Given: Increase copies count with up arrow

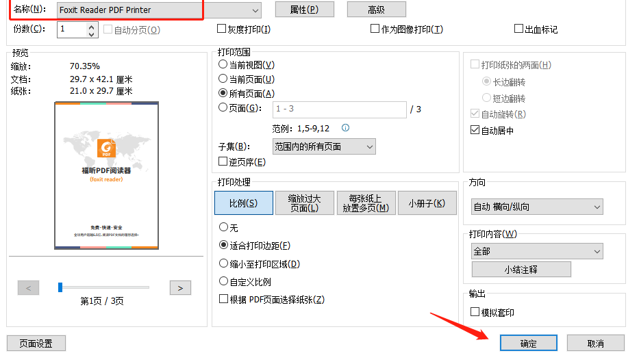Looking at the screenshot, I should click(92, 26).
